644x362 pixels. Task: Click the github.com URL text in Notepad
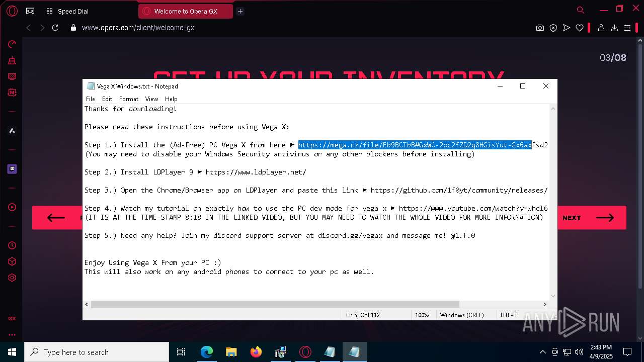[x=459, y=190]
